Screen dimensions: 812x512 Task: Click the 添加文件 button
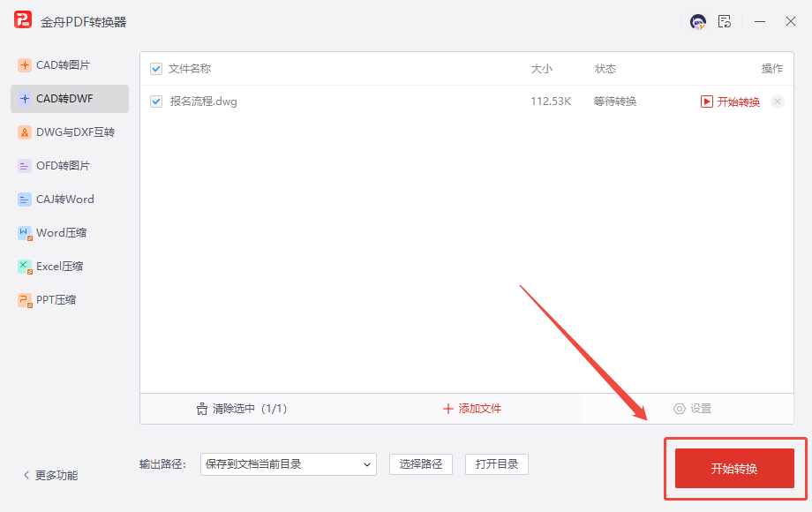coord(472,409)
